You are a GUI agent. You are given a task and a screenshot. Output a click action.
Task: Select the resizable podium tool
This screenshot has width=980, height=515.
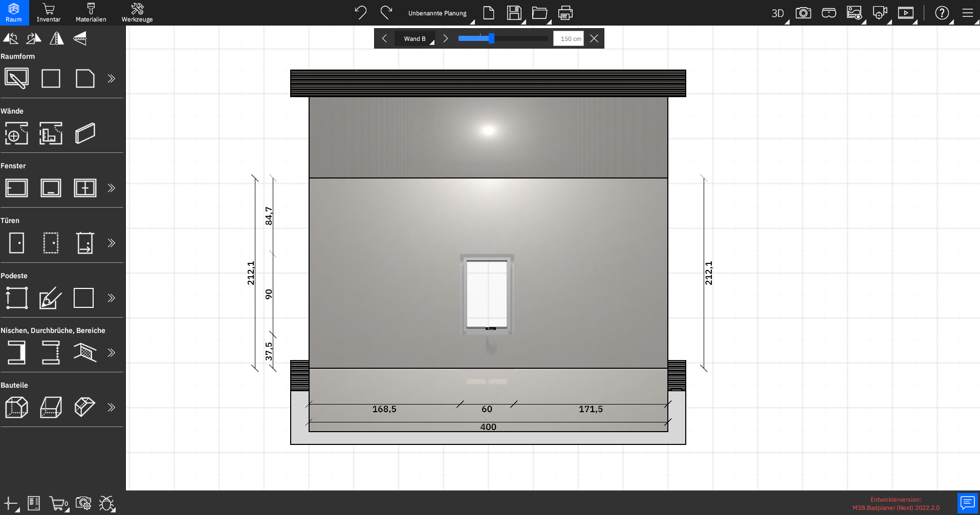[x=16, y=298]
